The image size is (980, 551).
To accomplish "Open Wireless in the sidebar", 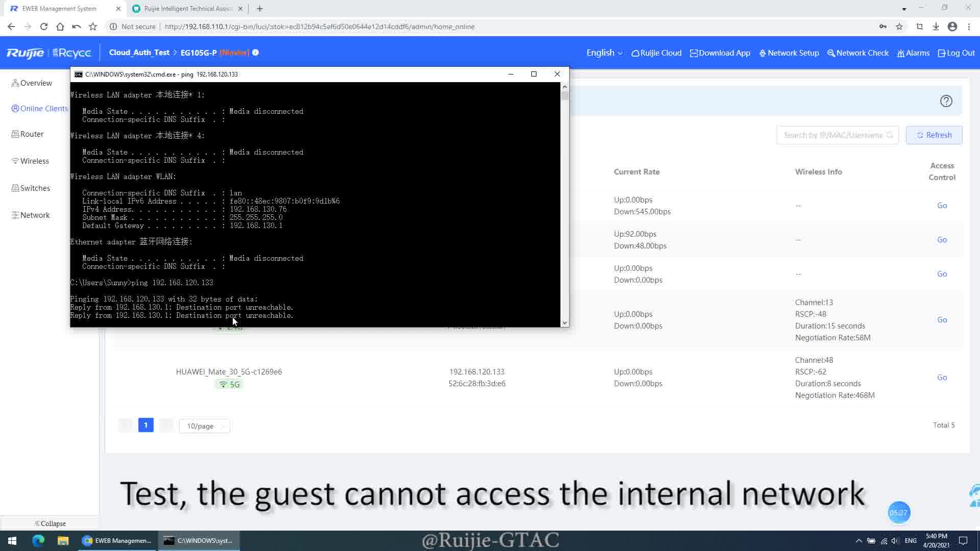I will pyautogui.click(x=30, y=161).
